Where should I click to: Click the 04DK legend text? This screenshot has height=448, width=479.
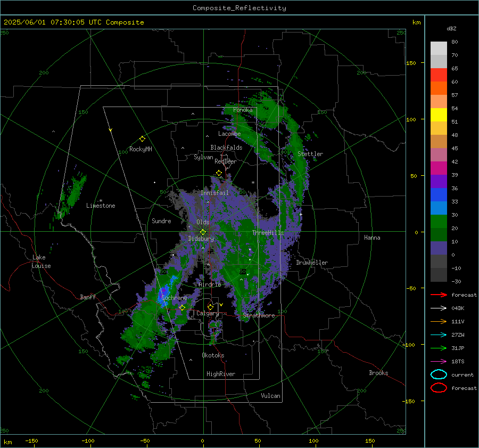tap(458, 308)
